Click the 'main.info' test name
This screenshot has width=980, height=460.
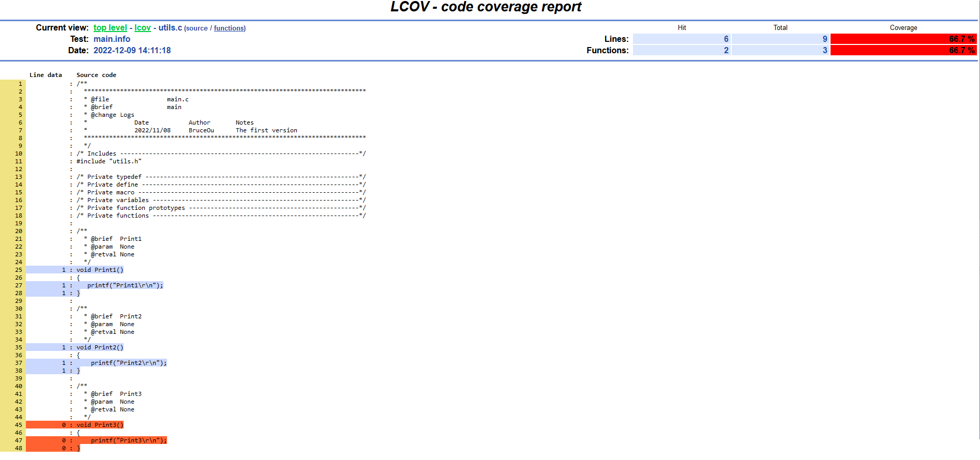(112, 39)
